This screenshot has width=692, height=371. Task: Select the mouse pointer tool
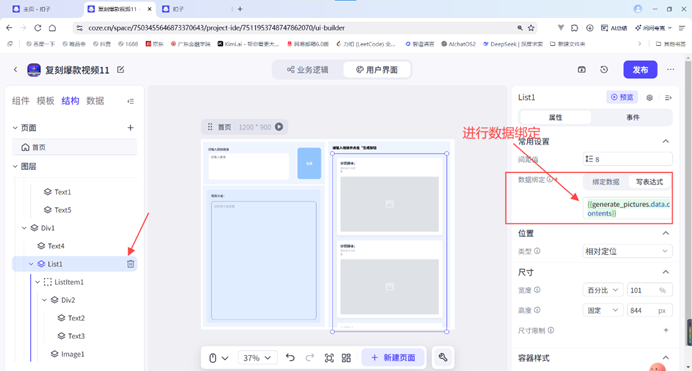coord(212,358)
